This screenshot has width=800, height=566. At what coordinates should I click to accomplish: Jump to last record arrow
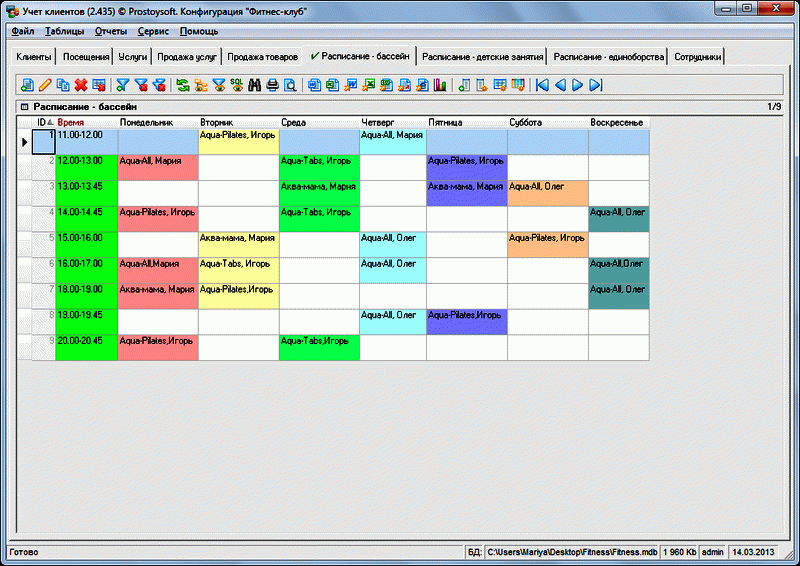(x=596, y=85)
